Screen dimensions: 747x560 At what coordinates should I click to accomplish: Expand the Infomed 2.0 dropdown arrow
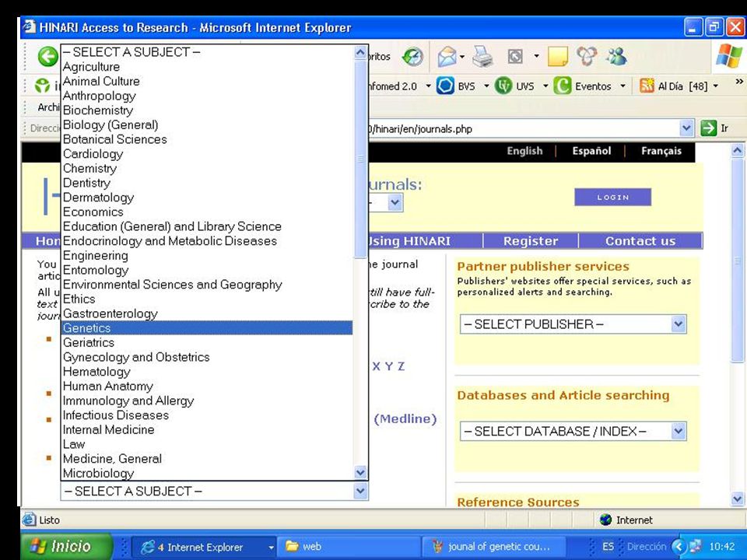point(428,86)
